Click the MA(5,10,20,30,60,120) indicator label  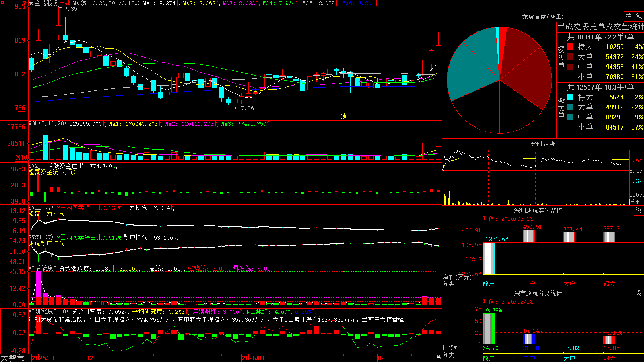(106, 3)
